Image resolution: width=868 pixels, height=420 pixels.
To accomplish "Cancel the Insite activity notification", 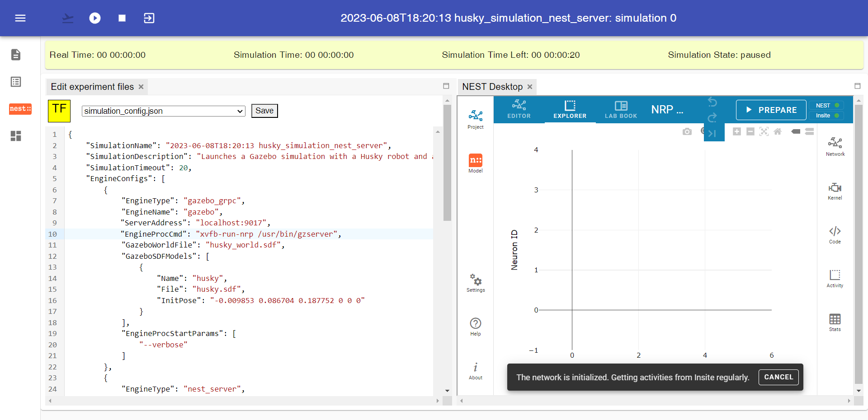I will (778, 377).
